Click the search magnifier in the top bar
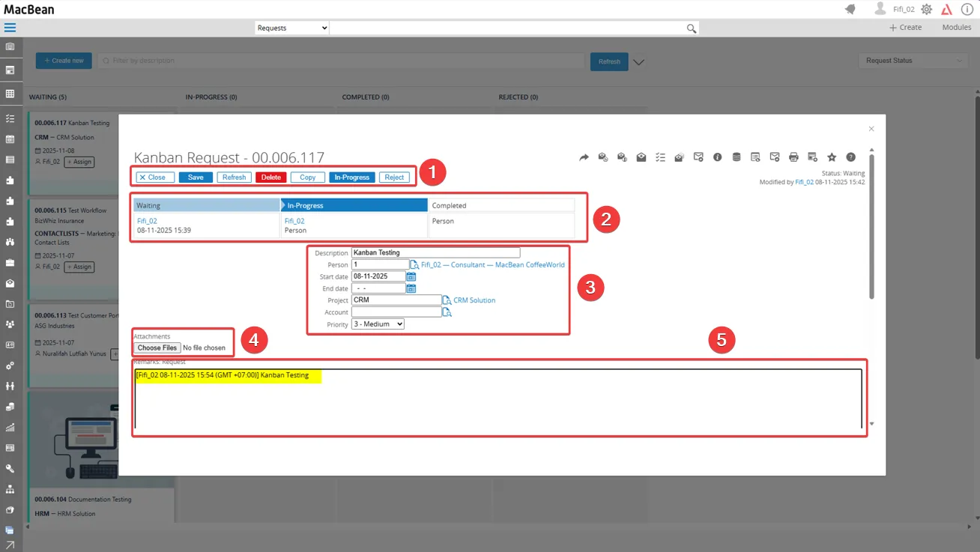 click(691, 27)
